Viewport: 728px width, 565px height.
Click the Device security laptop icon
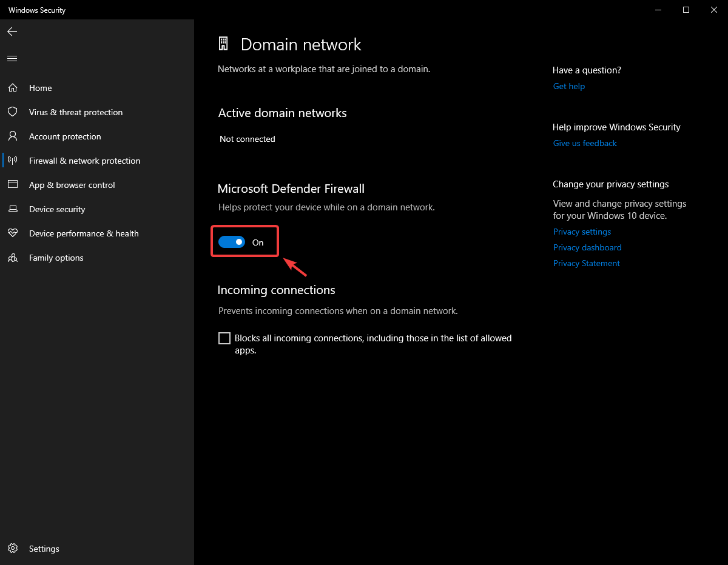click(x=13, y=209)
